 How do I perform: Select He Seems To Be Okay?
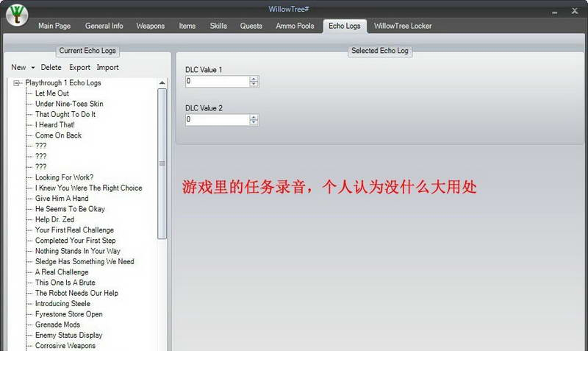70,209
